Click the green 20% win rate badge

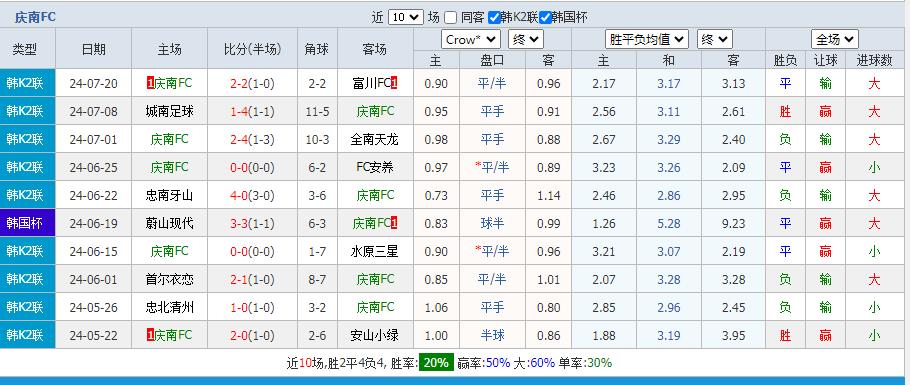(x=436, y=363)
